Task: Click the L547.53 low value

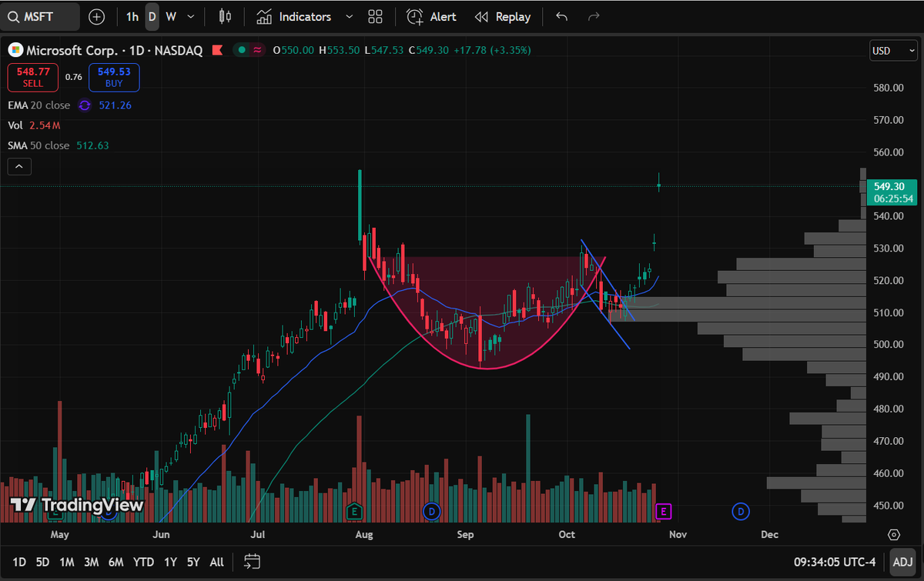Action: [385, 50]
